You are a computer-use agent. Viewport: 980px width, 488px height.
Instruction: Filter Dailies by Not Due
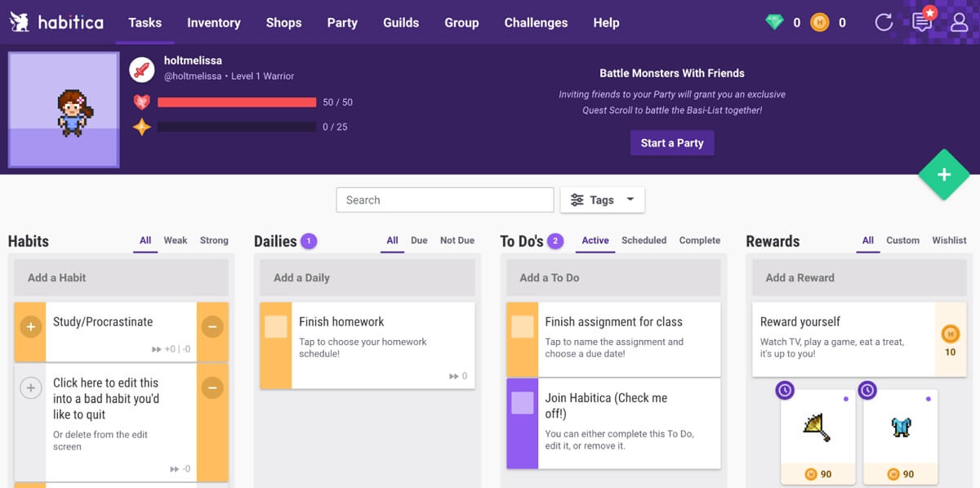pyautogui.click(x=457, y=240)
